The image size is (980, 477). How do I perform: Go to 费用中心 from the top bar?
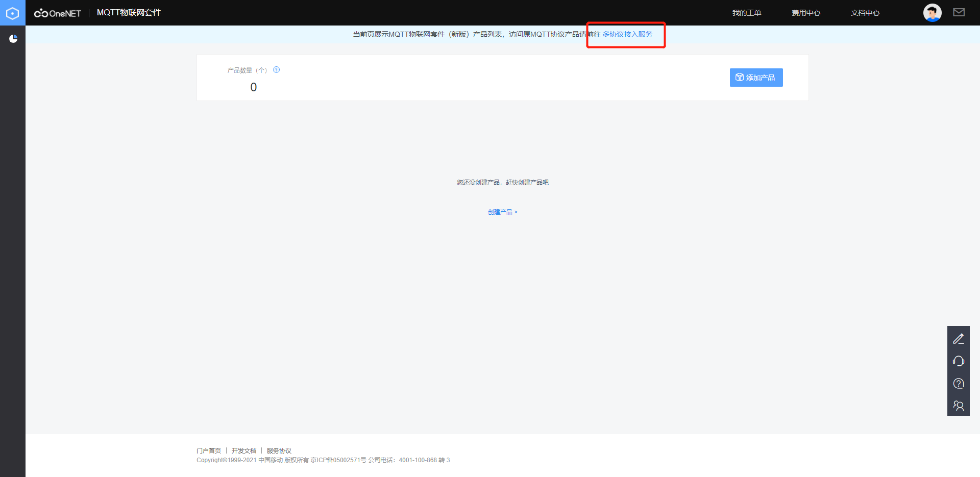[805, 13]
